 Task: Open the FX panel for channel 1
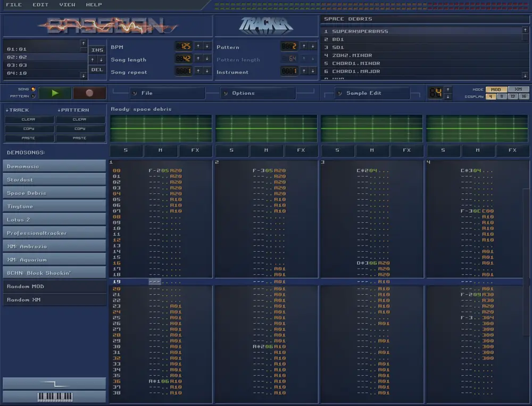pyautogui.click(x=195, y=151)
